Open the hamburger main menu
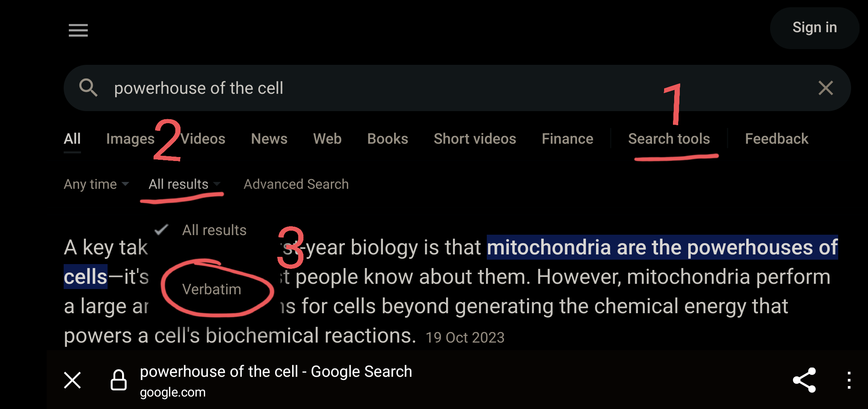This screenshot has height=409, width=868. [78, 30]
